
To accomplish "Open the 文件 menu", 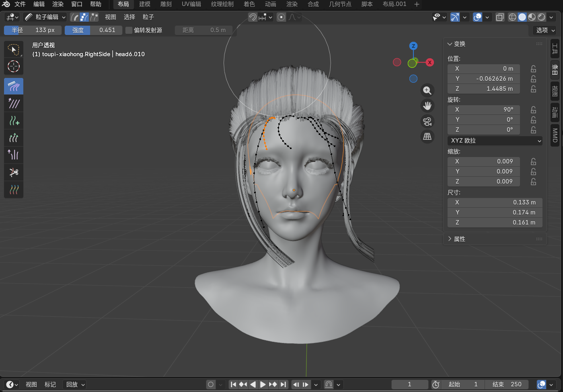I will 20,4.
